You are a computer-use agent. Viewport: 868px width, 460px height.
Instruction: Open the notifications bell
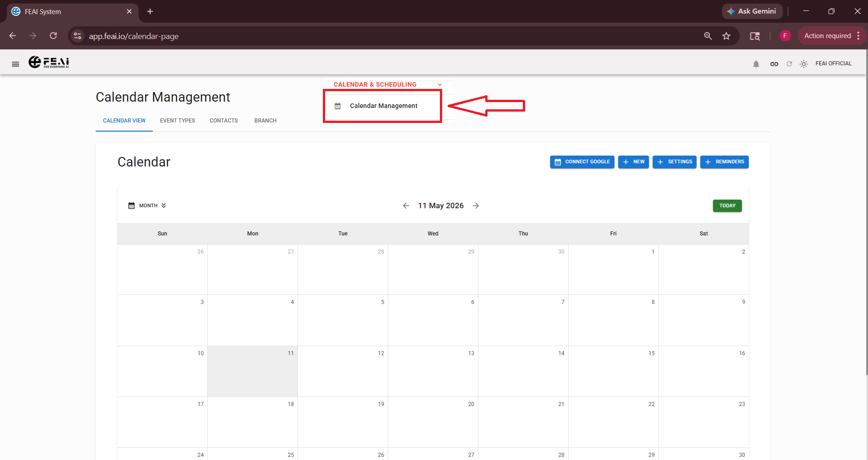pyautogui.click(x=756, y=64)
